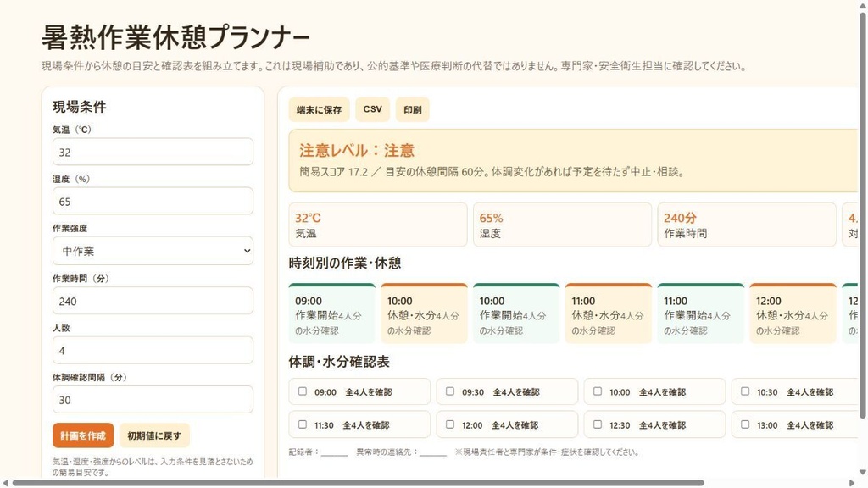Click the 作業時間 (分) input field
The image size is (868, 488).
coord(153,301)
